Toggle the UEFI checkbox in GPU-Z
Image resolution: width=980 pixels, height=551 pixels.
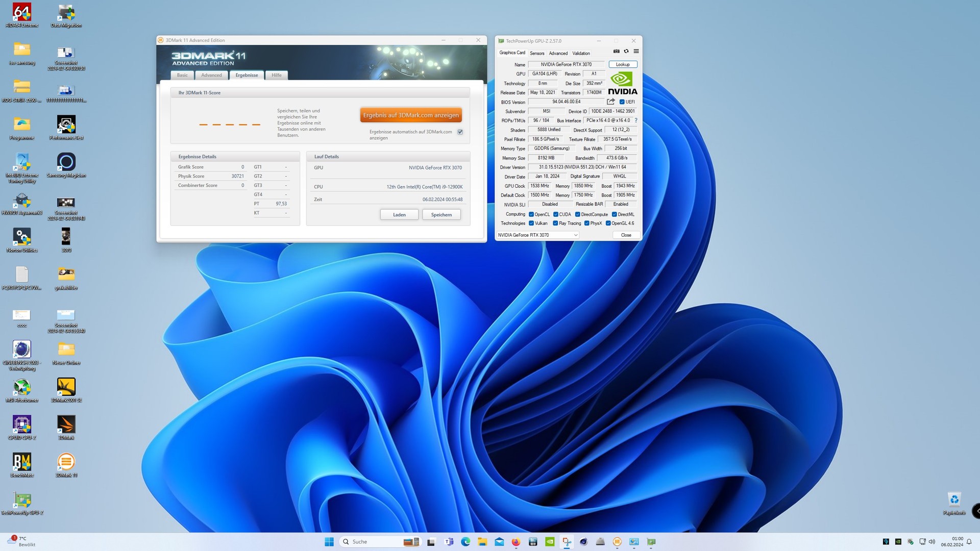[622, 102]
